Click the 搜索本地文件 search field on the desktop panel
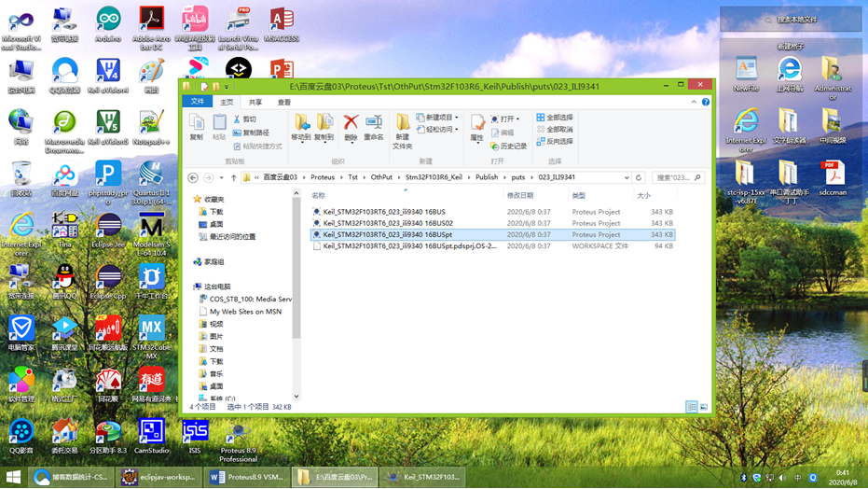 791,20
